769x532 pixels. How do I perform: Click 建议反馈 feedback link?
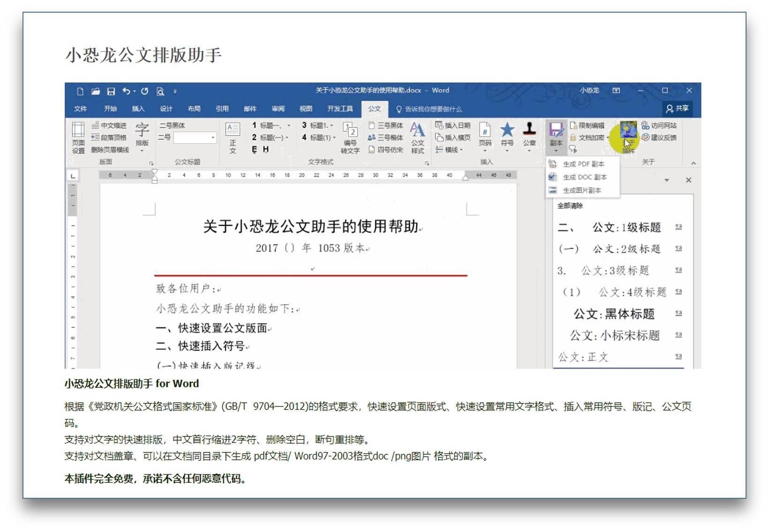click(x=659, y=138)
